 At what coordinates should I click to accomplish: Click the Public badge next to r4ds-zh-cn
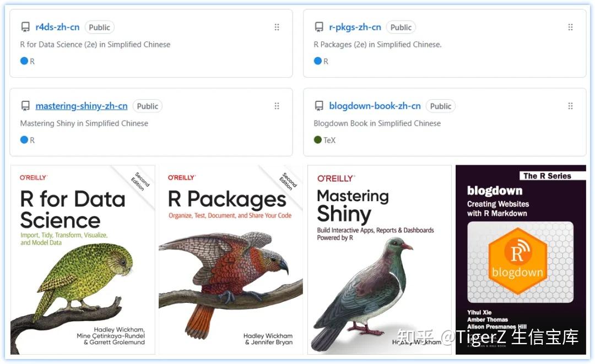pos(100,28)
